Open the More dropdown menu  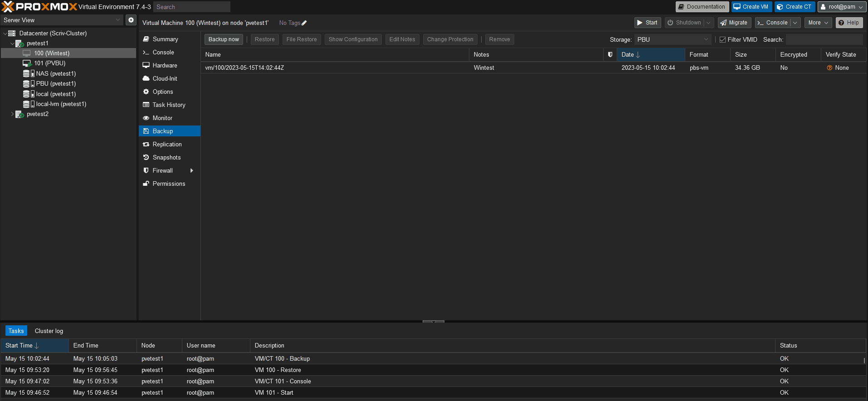(818, 23)
